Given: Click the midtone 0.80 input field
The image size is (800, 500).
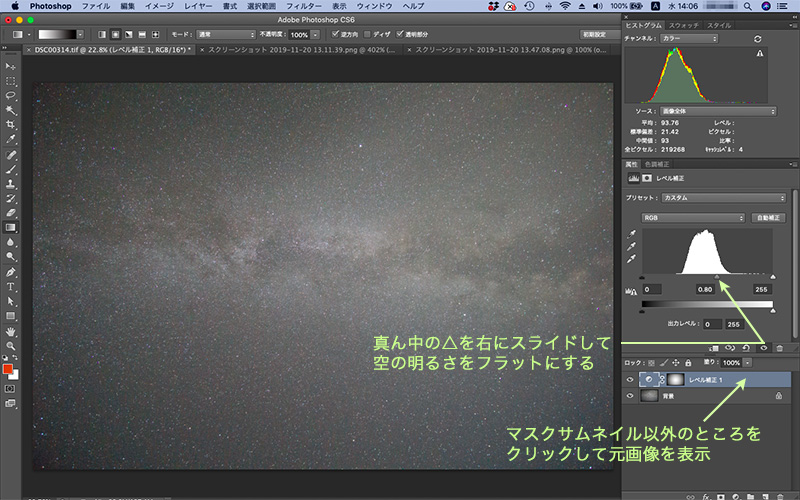Looking at the screenshot, I should [705, 289].
